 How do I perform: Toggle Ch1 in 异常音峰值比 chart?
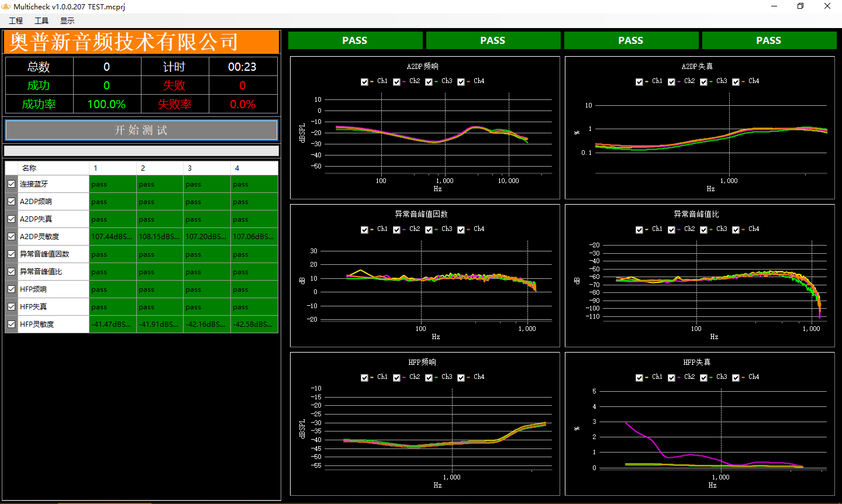pos(639,230)
